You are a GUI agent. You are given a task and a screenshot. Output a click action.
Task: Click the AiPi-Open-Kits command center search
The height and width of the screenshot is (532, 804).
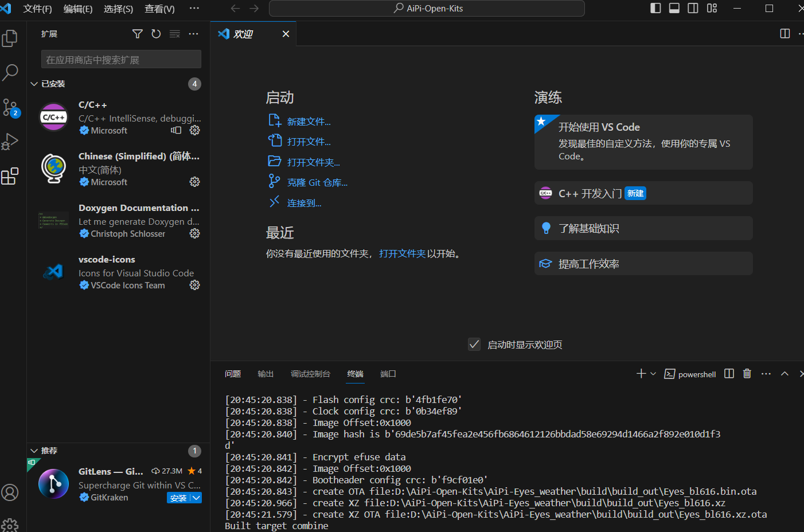coord(427,9)
